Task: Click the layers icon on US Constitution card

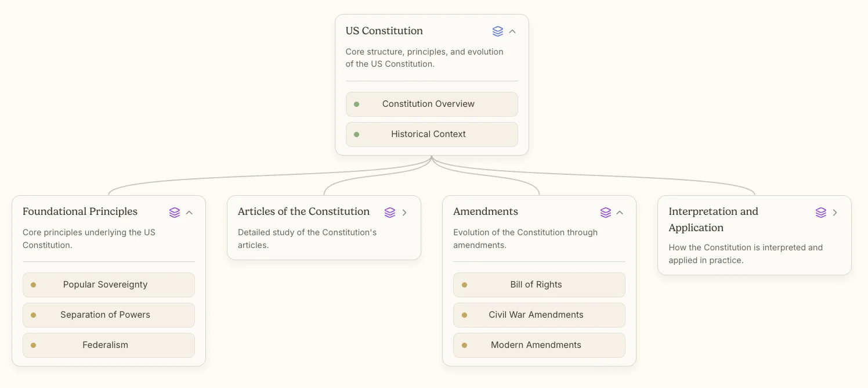Action: click(497, 31)
